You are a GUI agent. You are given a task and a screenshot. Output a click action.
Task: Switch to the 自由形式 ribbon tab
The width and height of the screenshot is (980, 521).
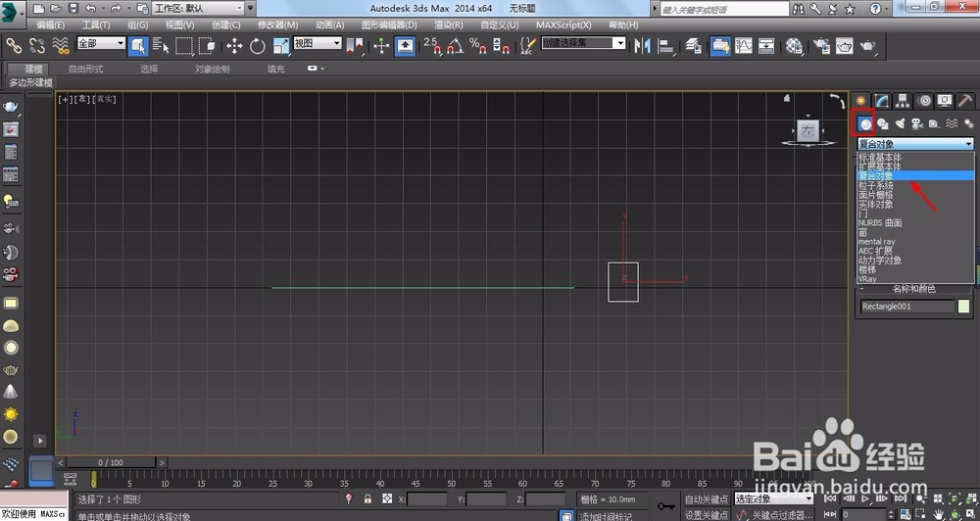(85, 69)
